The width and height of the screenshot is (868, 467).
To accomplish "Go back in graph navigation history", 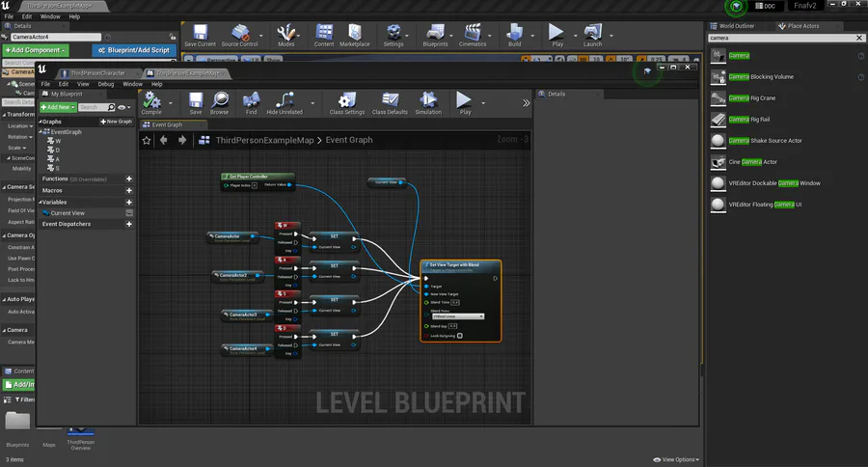I will (164, 140).
